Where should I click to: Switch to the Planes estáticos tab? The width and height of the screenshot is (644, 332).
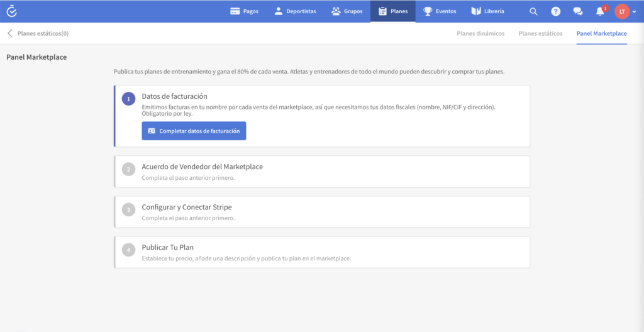pyautogui.click(x=540, y=33)
